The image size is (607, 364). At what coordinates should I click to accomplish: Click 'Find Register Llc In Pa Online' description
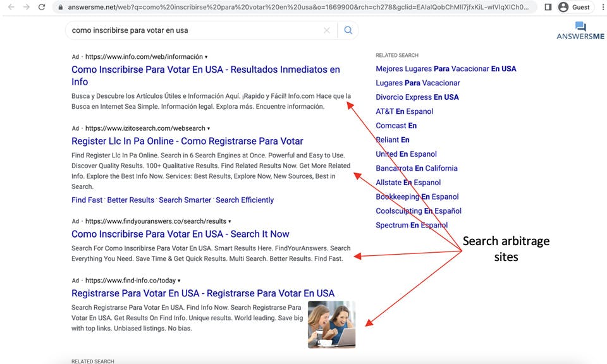click(x=211, y=171)
